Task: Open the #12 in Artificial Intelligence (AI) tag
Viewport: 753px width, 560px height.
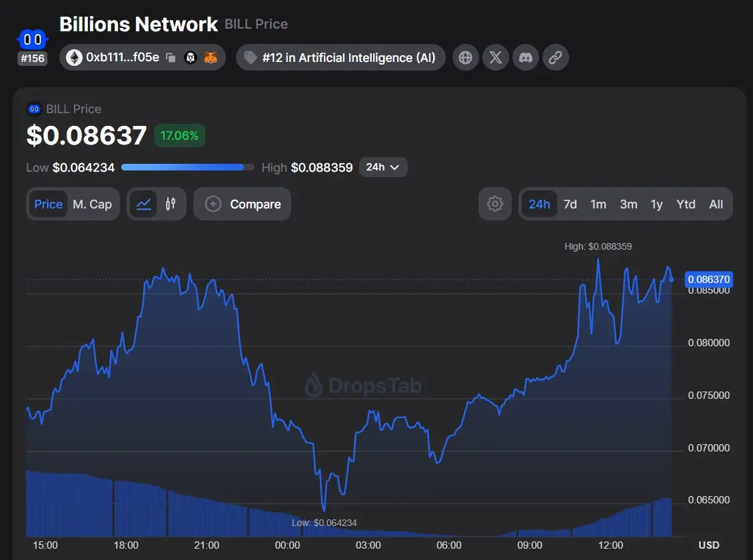Action: pyautogui.click(x=341, y=57)
